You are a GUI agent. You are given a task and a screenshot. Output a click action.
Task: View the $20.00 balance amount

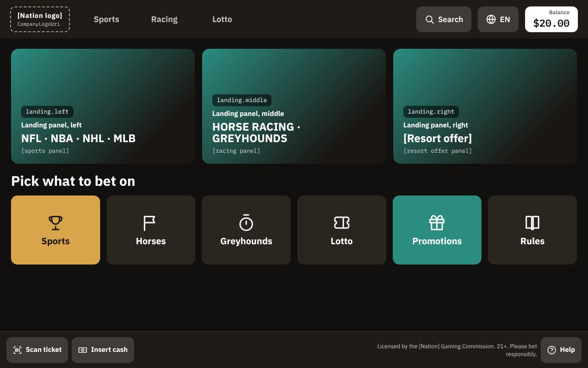[x=551, y=23]
